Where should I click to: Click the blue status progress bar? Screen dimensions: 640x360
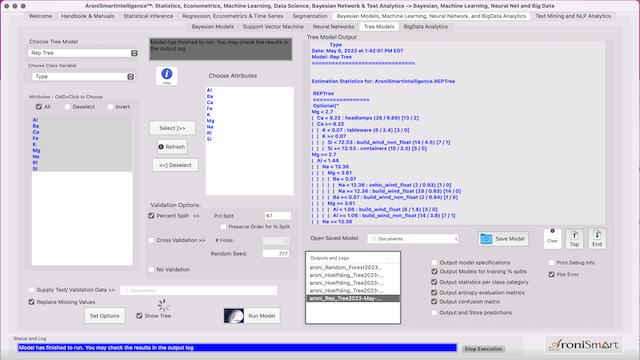pyautogui.click(x=237, y=348)
